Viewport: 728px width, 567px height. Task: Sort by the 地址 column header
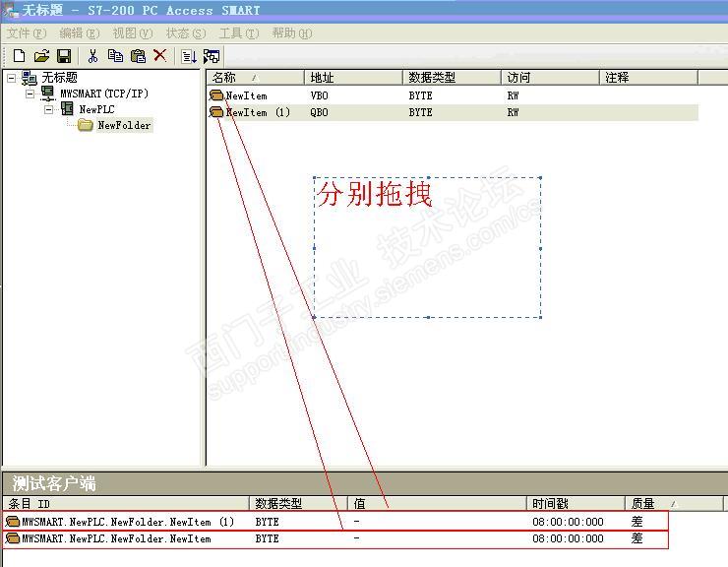click(353, 77)
